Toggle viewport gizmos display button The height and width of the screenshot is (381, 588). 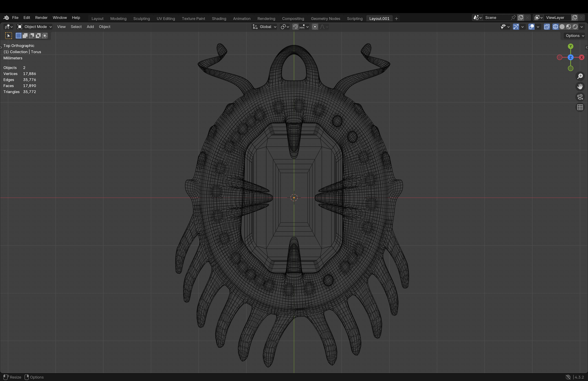point(516,27)
